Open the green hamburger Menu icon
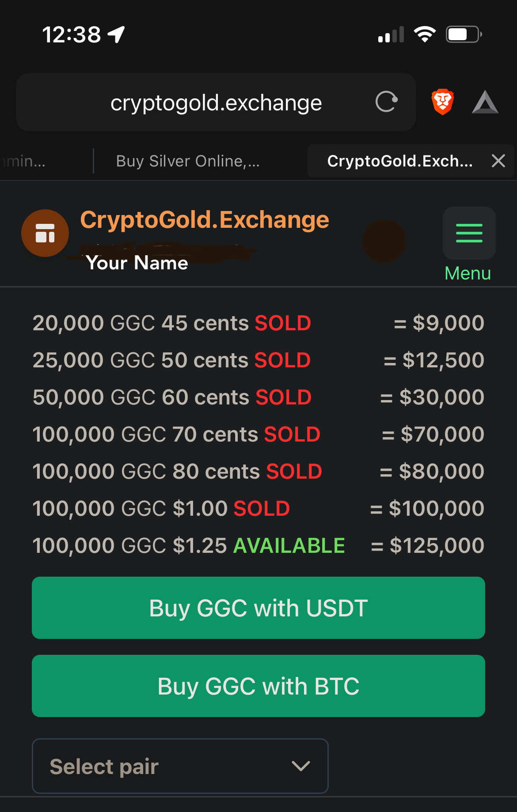 (469, 233)
